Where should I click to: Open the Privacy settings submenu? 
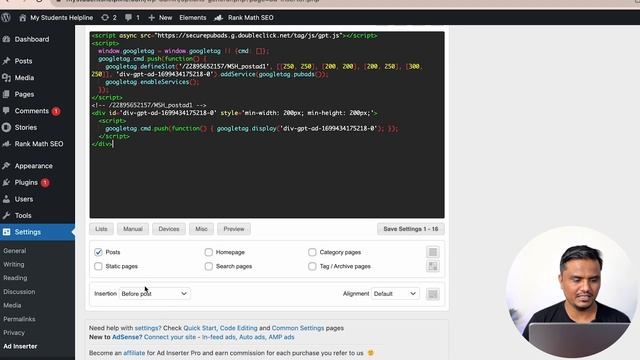pyautogui.click(x=14, y=332)
